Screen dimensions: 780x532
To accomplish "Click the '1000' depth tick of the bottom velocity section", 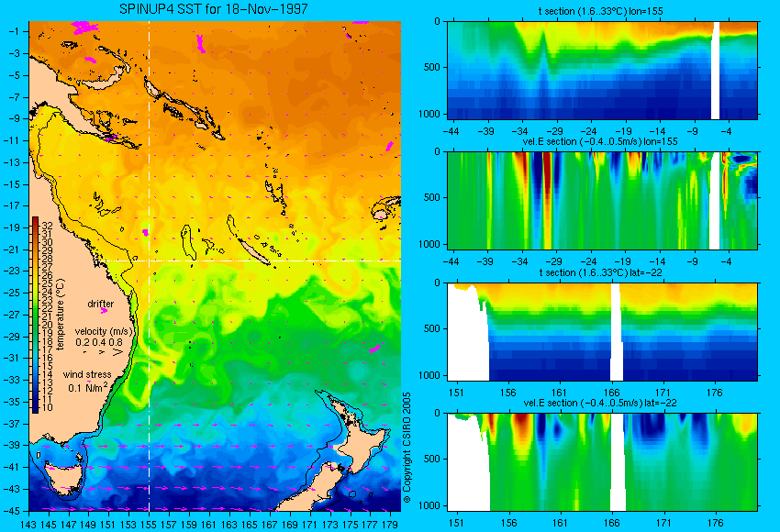I will coord(429,505).
